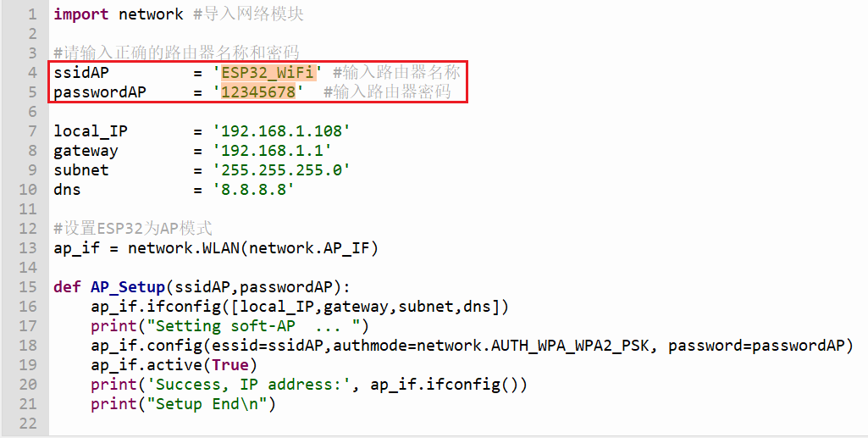Click the True keyword in ap_if.active
Viewport: 868px width, 438px height.
[x=230, y=365]
